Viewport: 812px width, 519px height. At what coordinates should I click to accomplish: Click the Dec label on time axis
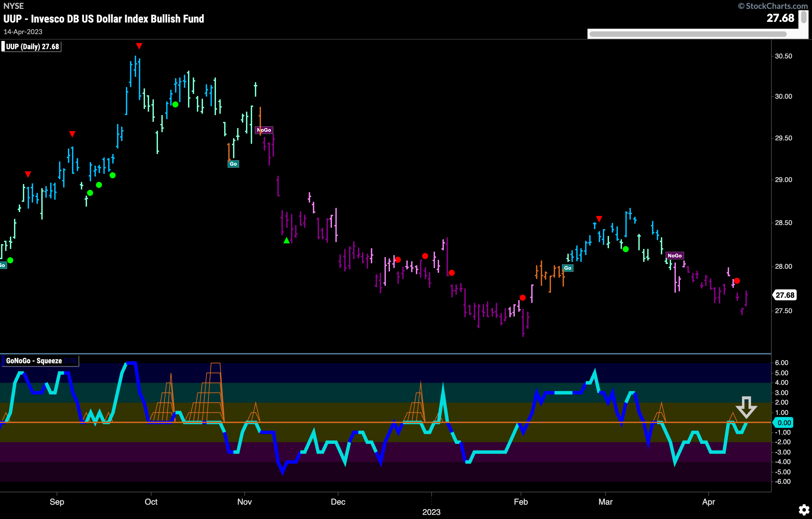338,502
